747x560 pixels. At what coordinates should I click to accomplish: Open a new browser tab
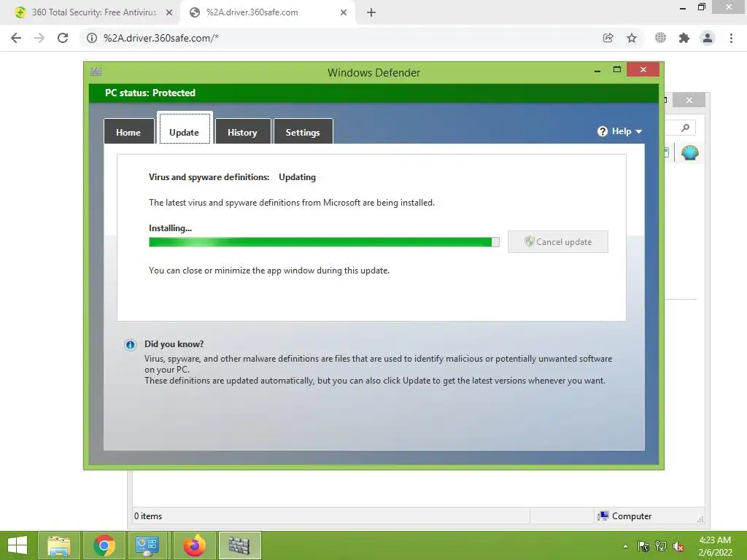coord(371,13)
